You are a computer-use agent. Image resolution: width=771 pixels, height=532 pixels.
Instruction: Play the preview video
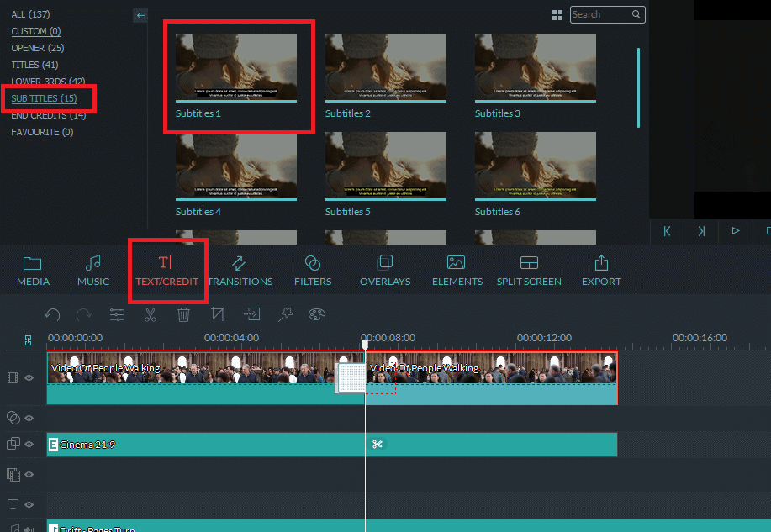point(736,230)
